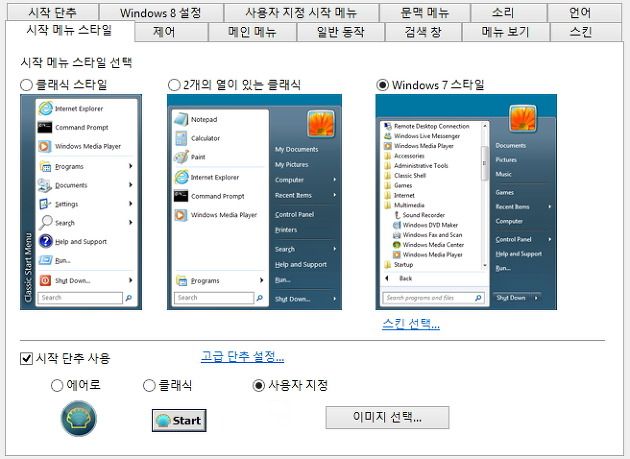
Task: Select the Windows 7 스타일 radio button
Action: (x=382, y=85)
